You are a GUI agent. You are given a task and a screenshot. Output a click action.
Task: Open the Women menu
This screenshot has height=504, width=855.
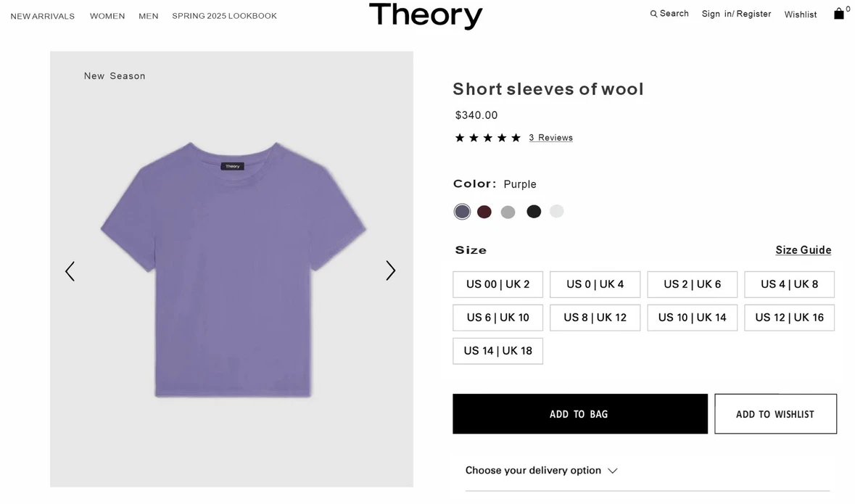[107, 16]
